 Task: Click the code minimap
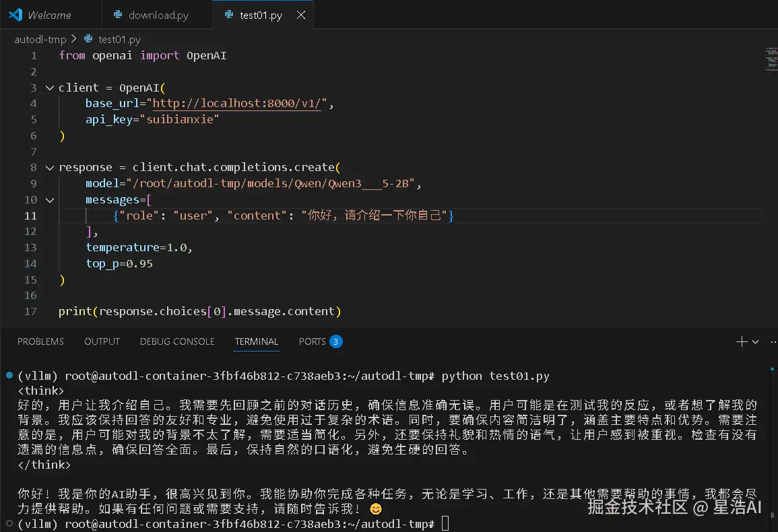tap(771, 59)
